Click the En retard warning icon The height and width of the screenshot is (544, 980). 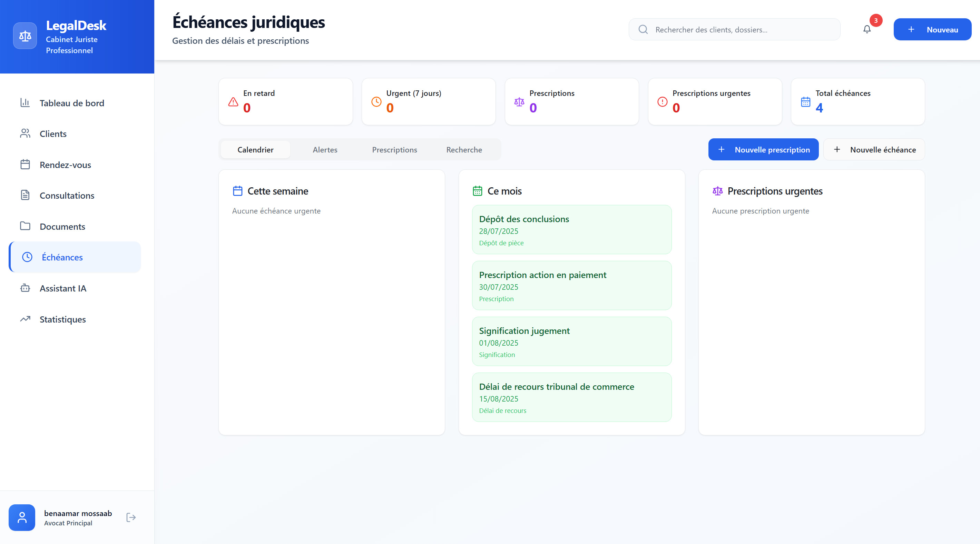[x=233, y=102]
